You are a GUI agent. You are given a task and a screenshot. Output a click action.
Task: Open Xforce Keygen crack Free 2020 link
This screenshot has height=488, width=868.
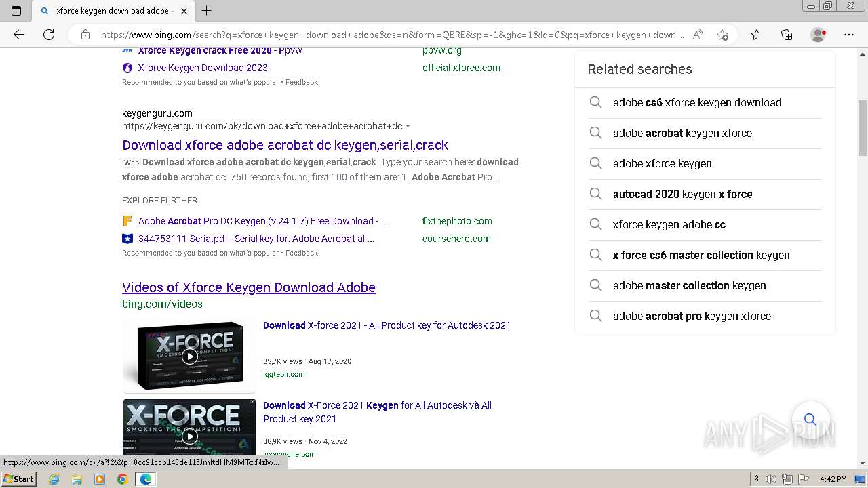coord(220,51)
